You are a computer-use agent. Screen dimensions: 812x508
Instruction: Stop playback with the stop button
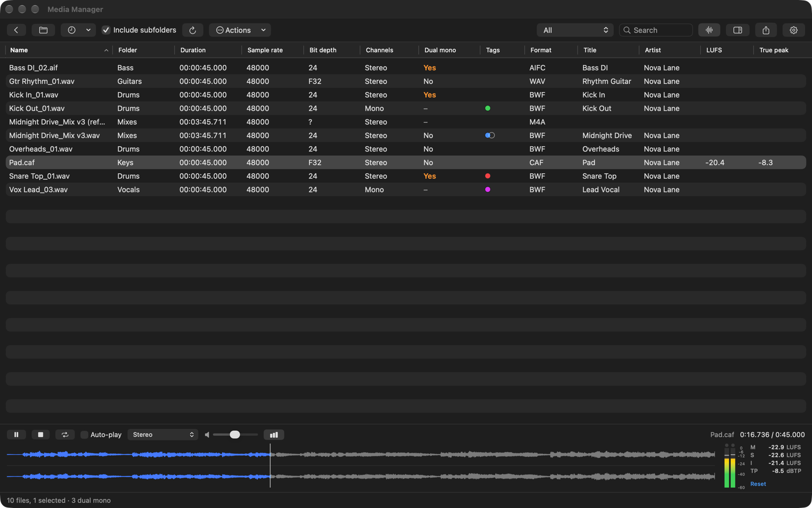[x=41, y=434]
